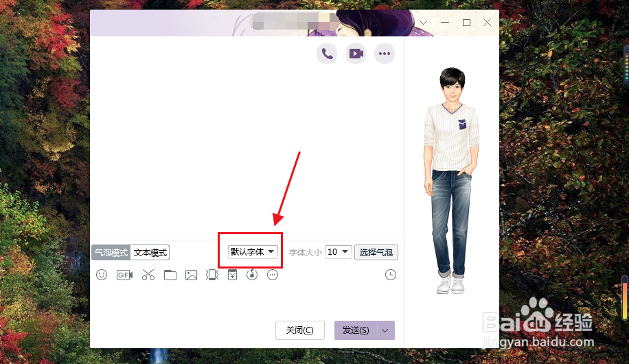Close the chat window with X

[x=487, y=23]
